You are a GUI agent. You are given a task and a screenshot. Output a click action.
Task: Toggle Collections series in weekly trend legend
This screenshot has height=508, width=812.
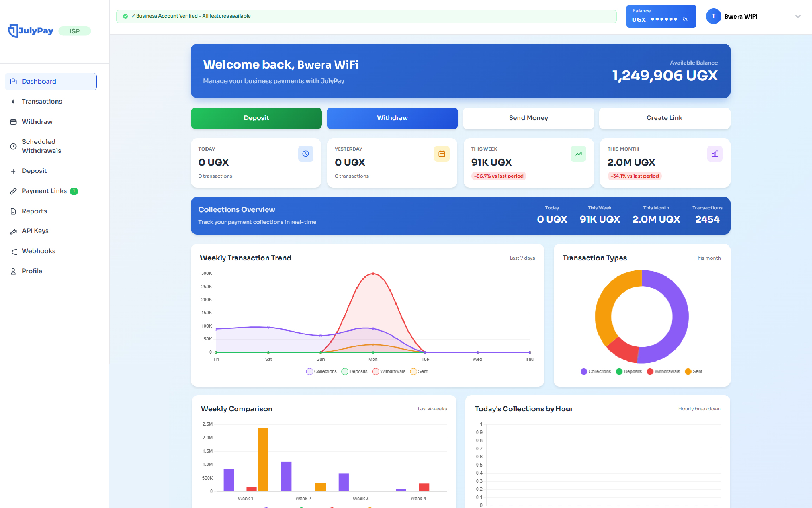(321, 371)
